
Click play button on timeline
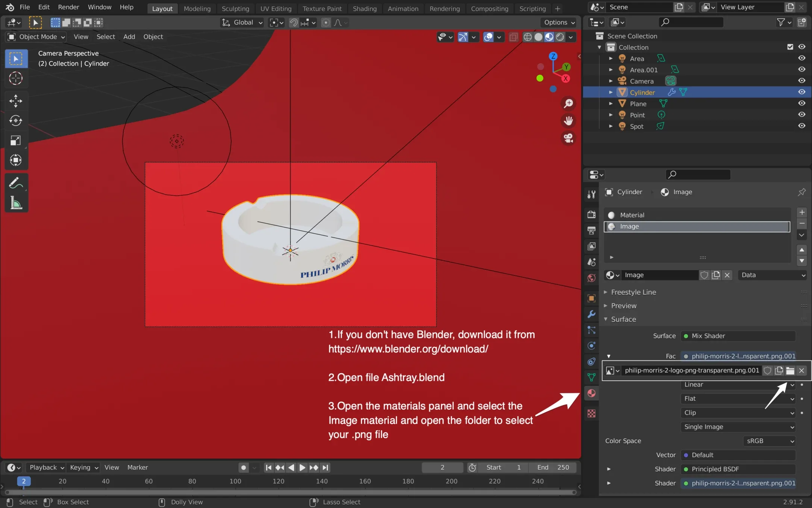click(301, 467)
